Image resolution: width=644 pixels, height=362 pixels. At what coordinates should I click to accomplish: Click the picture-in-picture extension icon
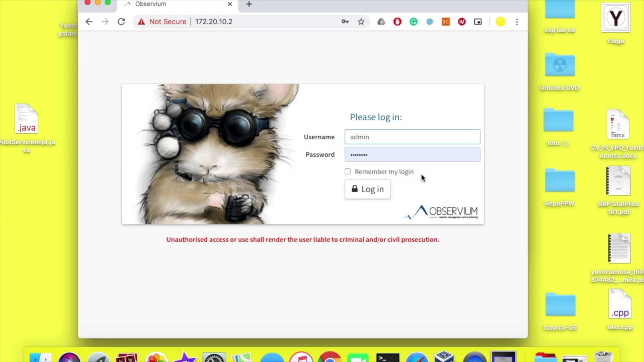point(478,22)
